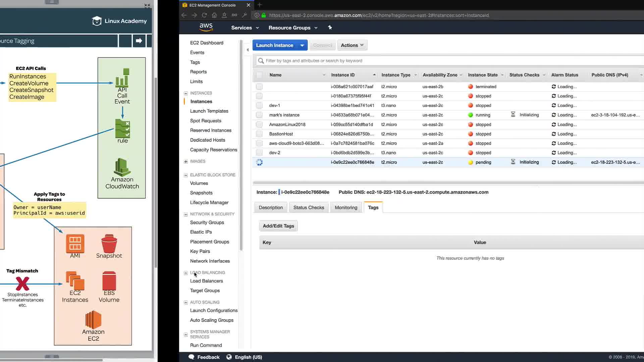644x362 pixels.
Task: Switch to the Status Checks tab
Action: [x=309, y=207]
